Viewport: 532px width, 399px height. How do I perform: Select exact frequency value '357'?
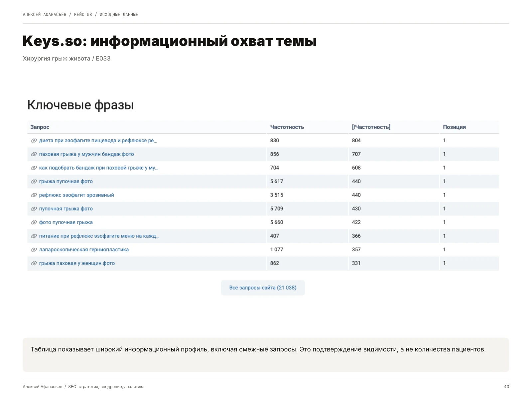(x=356, y=250)
